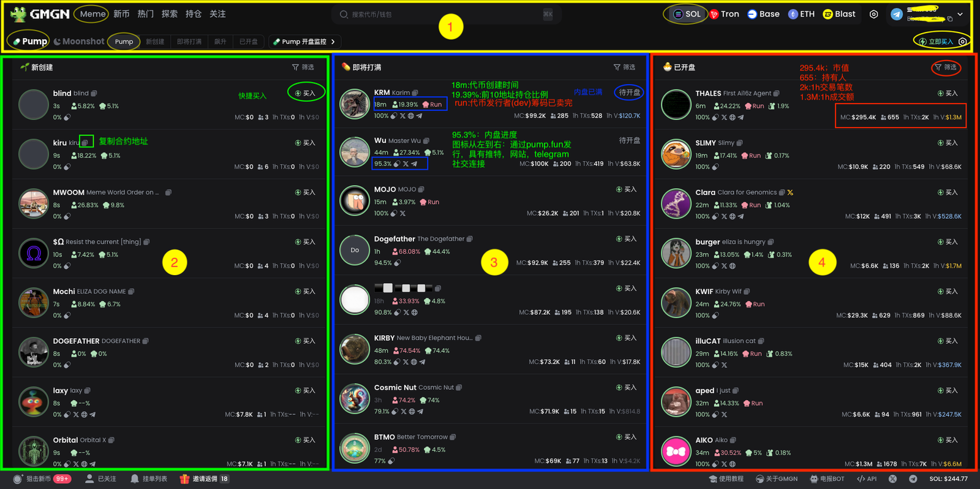Open pump.fun pill icon of Dogefather
980x489 pixels.
pyautogui.click(x=398, y=263)
